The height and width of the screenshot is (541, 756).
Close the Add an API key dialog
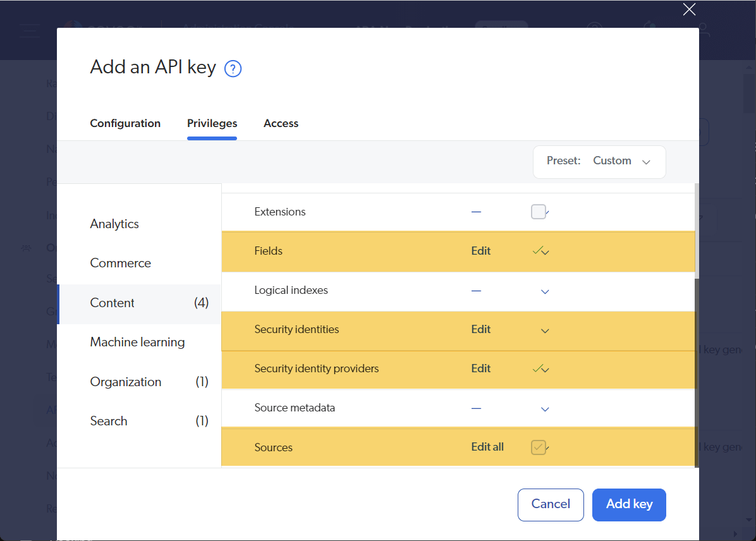(x=689, y=9)
